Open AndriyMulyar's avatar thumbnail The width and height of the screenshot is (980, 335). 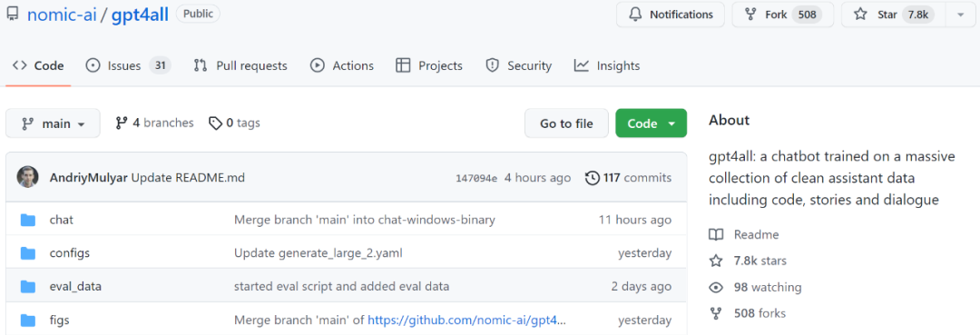27,178
